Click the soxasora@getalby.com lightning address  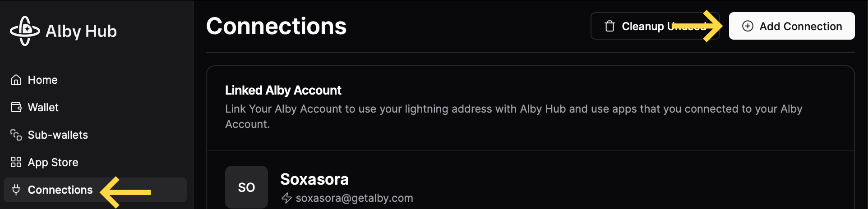click(354, 198)
